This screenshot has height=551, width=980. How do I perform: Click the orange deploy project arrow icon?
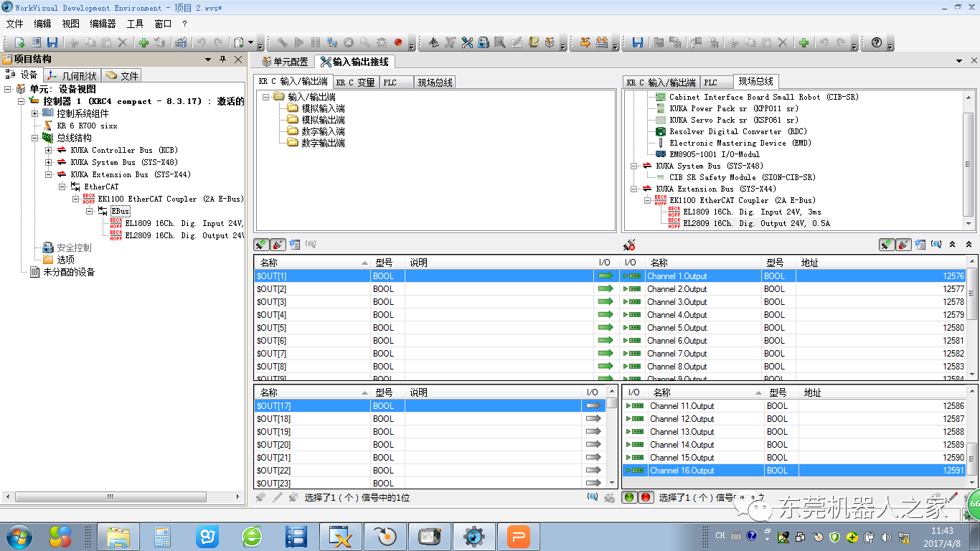click(585, 43)
